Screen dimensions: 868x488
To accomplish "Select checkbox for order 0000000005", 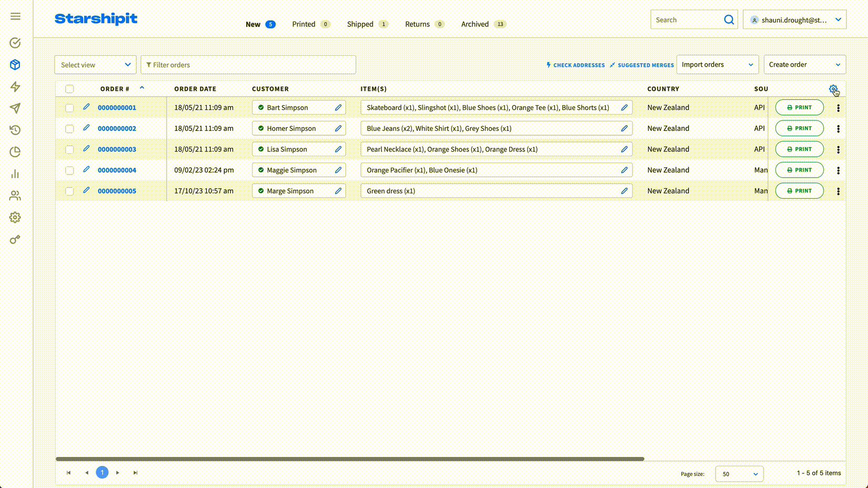I will coord(69,191).
